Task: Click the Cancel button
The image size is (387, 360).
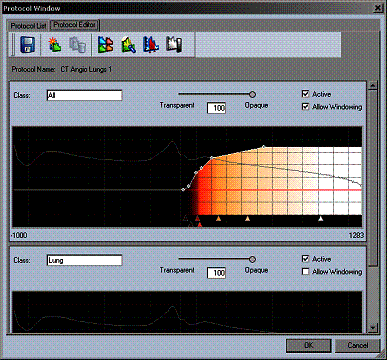Action: 357,345
